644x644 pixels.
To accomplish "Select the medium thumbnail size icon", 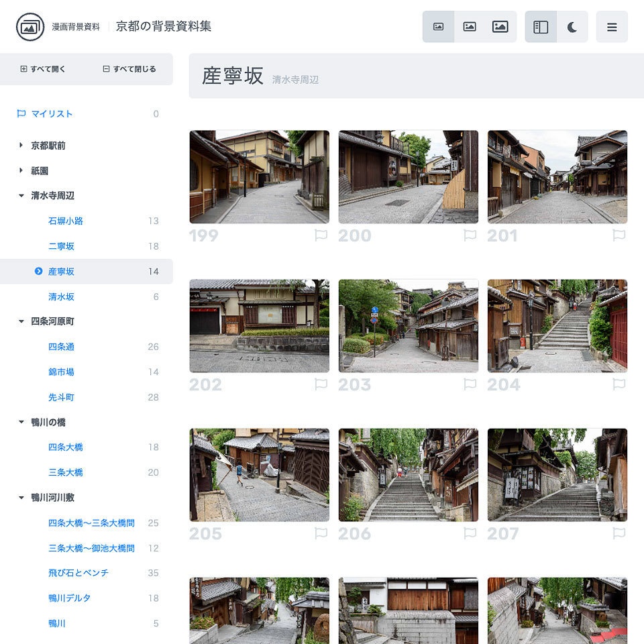I will 470,26.
